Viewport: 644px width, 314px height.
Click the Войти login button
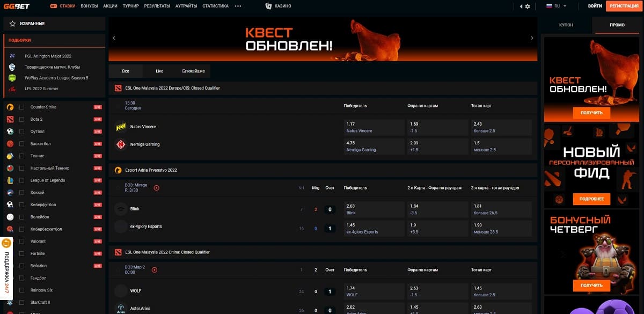[595, 6]
